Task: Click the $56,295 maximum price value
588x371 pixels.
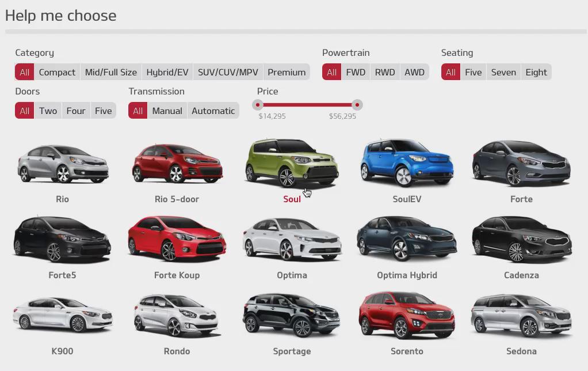Action: [x=342, y=116]
